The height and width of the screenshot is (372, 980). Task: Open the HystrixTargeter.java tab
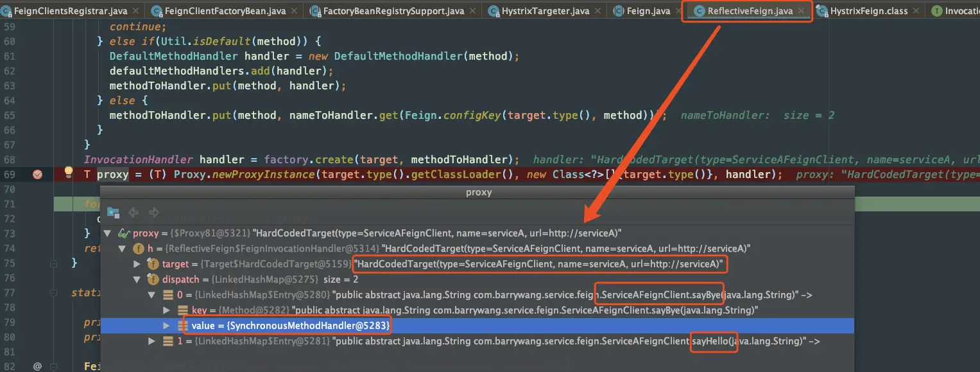pos(544,11)
